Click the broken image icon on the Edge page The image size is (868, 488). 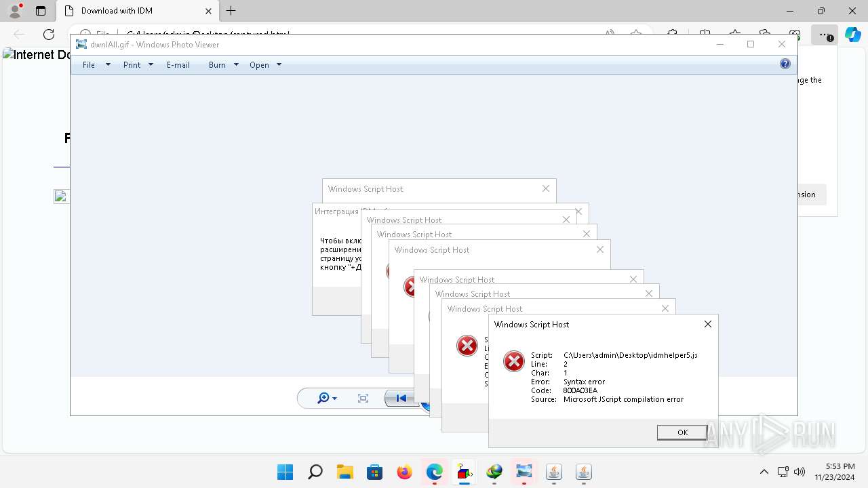pos(60,197)
